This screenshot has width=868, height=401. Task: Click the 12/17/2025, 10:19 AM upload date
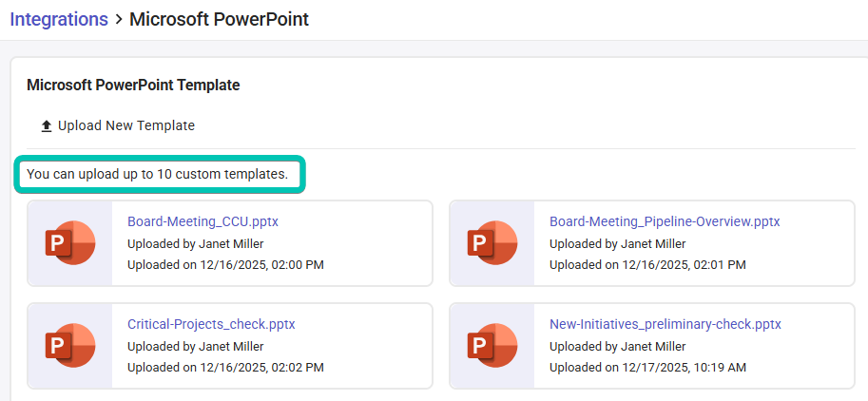(647, 367)
